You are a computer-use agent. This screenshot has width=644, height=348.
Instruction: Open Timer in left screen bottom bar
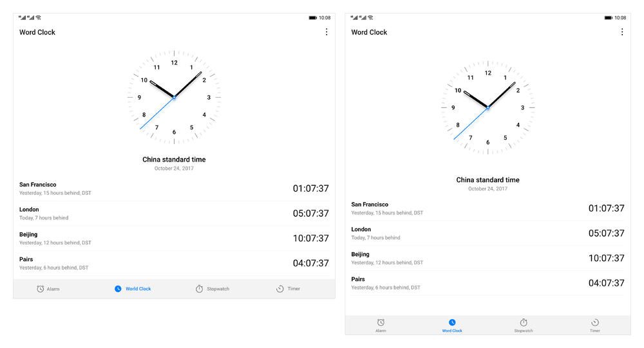[288, 289]
